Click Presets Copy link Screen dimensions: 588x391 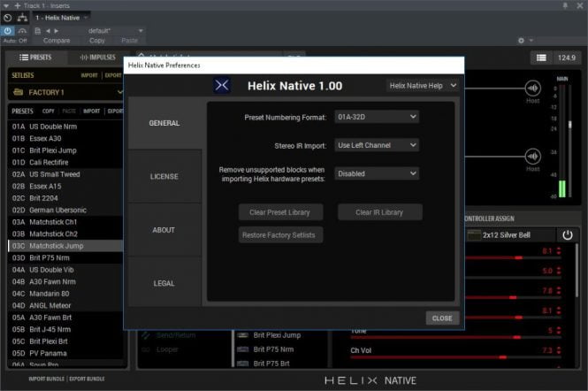49,111
